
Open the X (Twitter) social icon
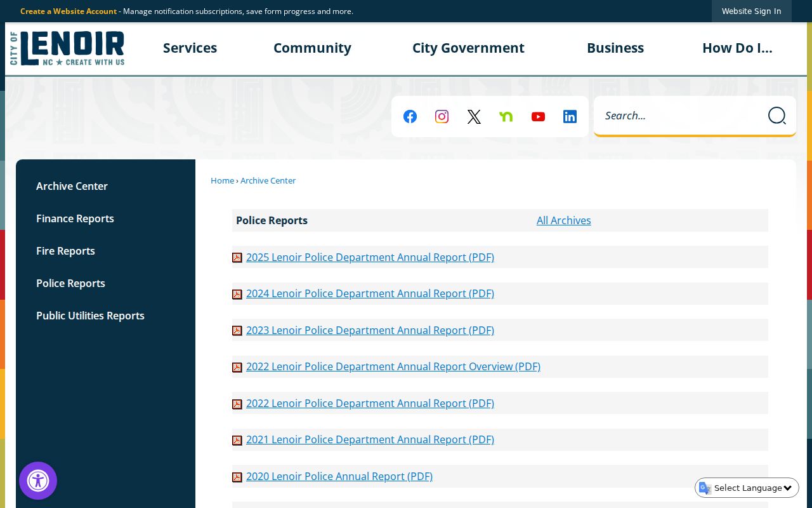(474, 116)
